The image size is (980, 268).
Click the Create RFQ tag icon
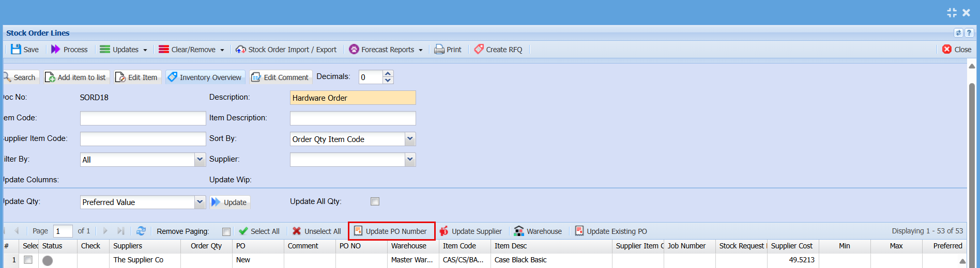(479, 49)
